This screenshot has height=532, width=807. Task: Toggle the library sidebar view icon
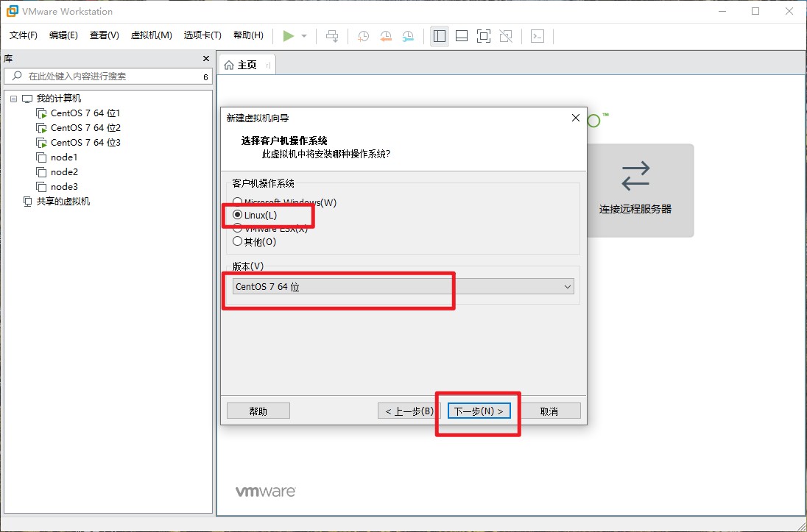pyautogui.click(x=440, y=35)
